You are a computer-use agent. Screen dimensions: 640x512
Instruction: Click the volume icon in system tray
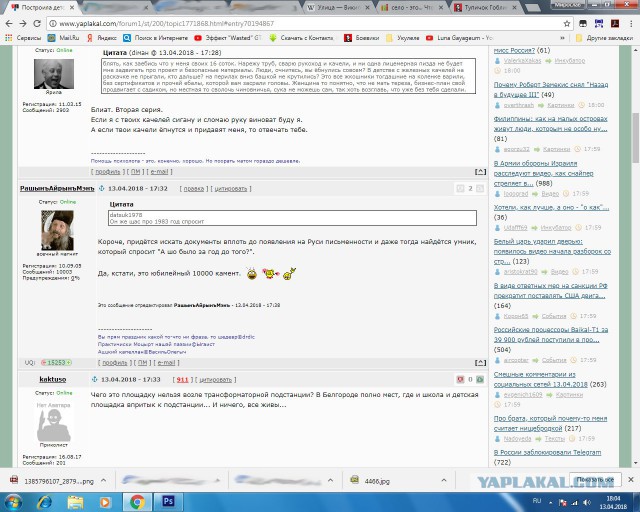[587, 502]
